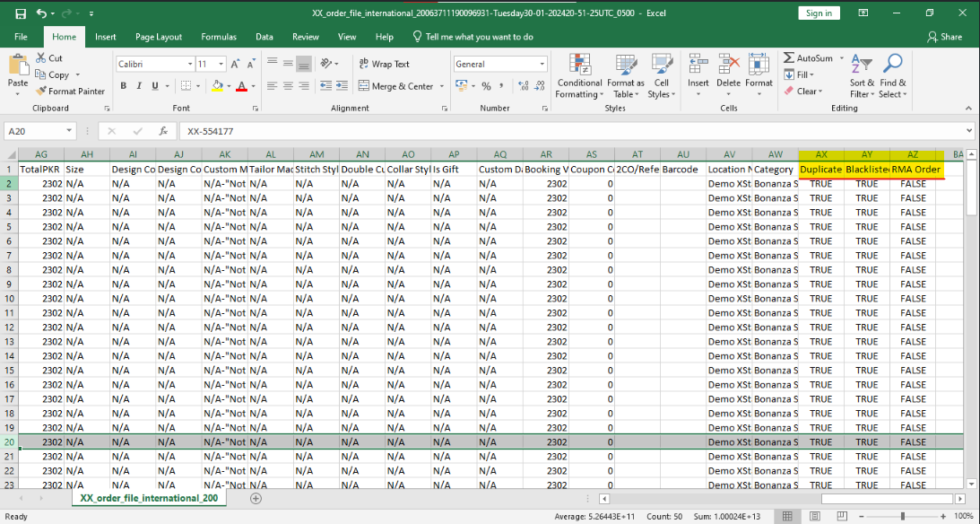The image size is (980, 524).
Task: Expand the General number format dropdown
Action: pyautogui.click(x=542, y=65)
